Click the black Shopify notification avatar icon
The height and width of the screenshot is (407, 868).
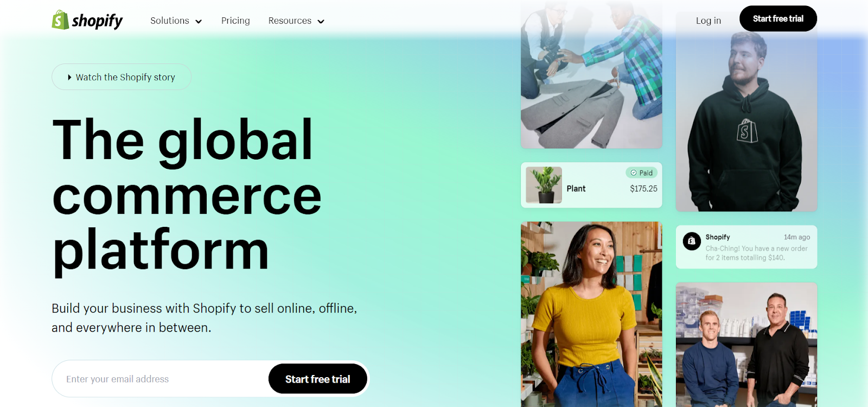(x=692, y=241)
